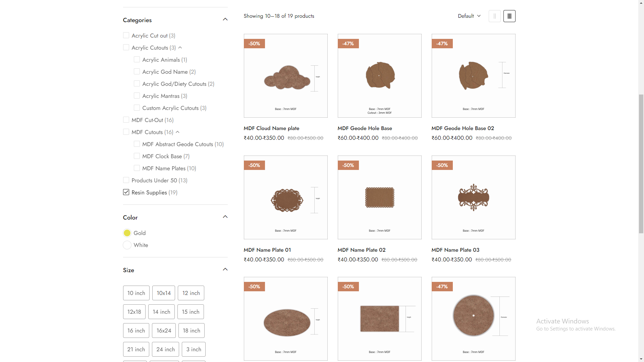Open MDF Name Plate 02 title link
The height and width of the screenshot is (362, 644).
click(362, 250)
